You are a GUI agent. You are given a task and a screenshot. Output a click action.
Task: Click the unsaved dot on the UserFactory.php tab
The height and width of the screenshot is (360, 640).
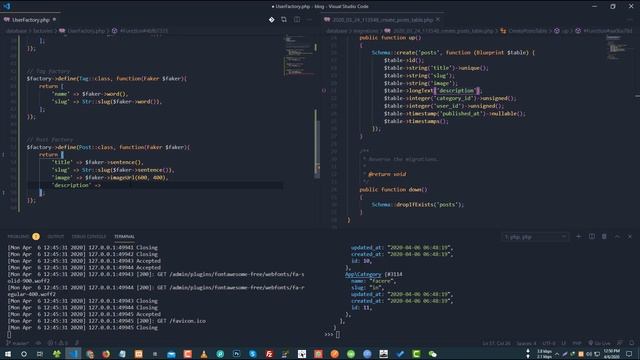tap(54, 19)
